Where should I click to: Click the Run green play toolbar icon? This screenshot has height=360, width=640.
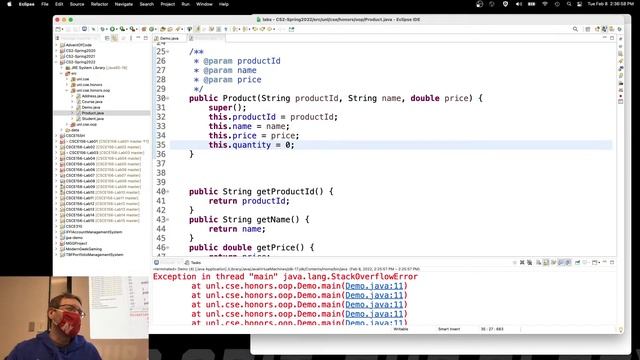112,29
